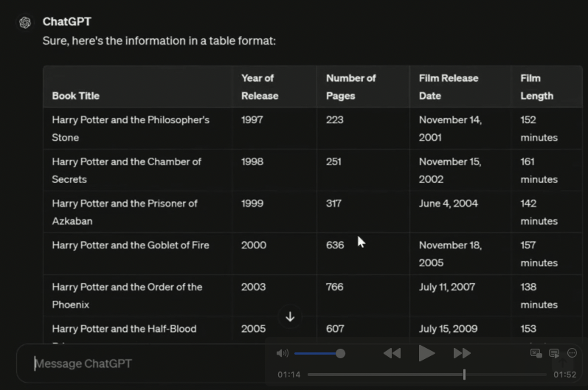Viewport: 588px width, 390px height.
Task: Click the film length 138 minutes
Action: (x=539, y=296)
